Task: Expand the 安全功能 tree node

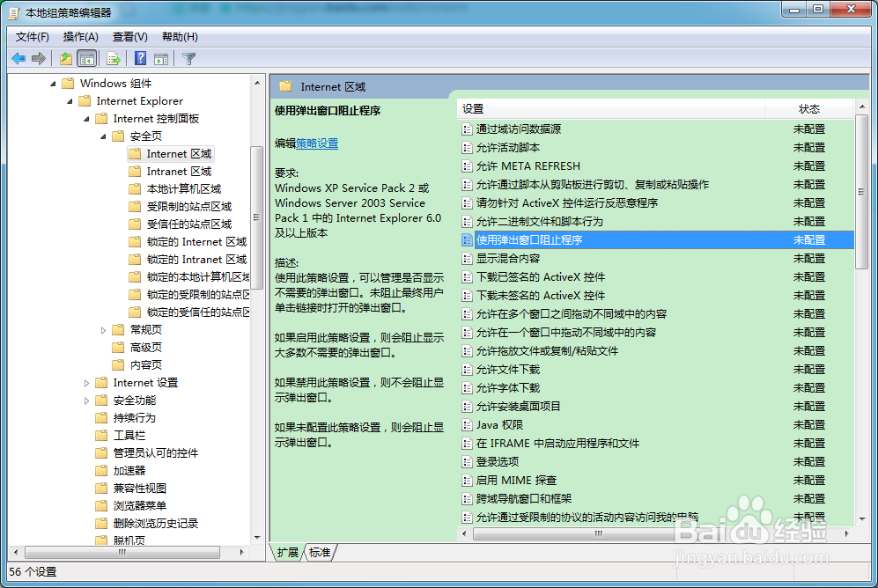Action: tap(86, 401)
